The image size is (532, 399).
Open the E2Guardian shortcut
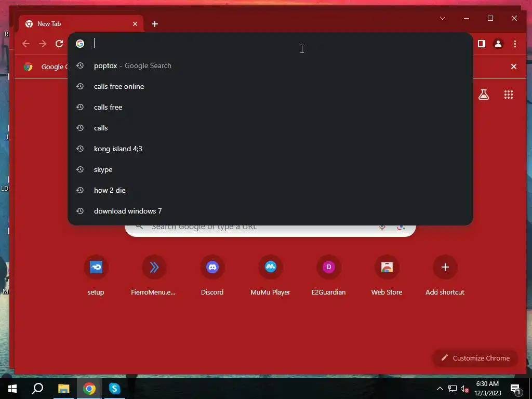(328, 275)
